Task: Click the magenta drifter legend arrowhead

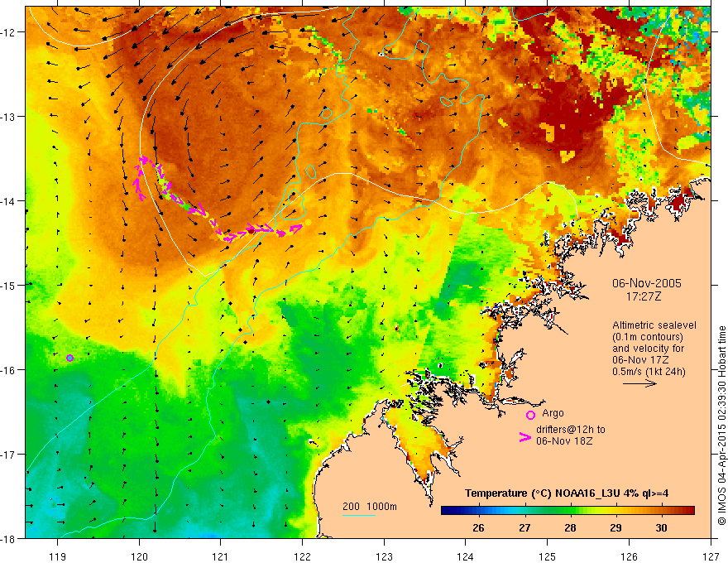Action: click(x=525, y=437)
